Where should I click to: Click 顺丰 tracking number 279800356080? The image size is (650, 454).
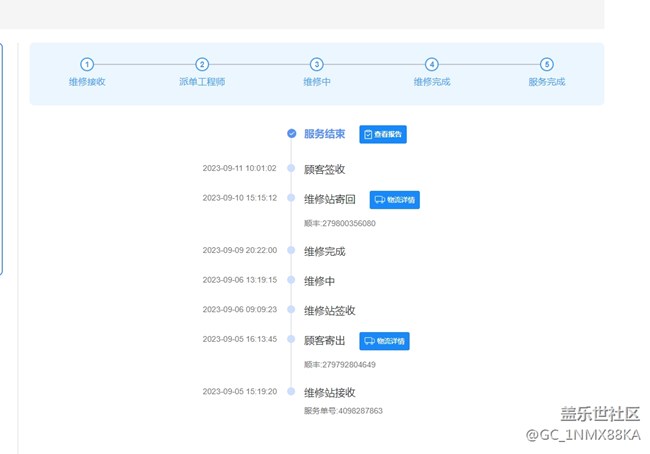(340, 223)
